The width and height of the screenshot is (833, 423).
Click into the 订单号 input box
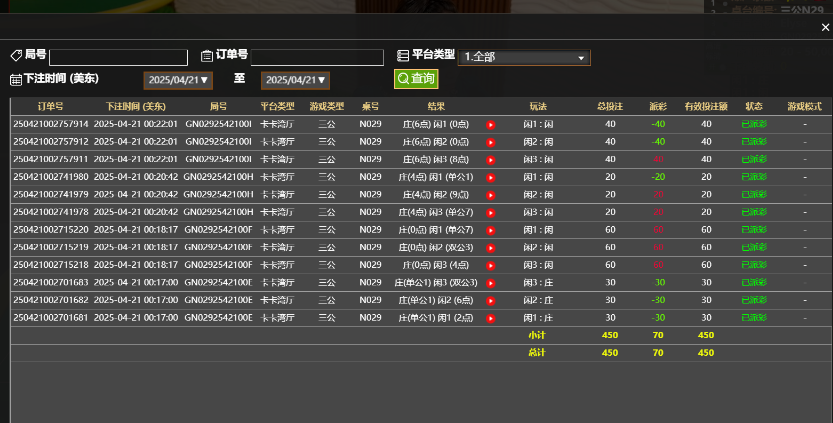[317, 58]
